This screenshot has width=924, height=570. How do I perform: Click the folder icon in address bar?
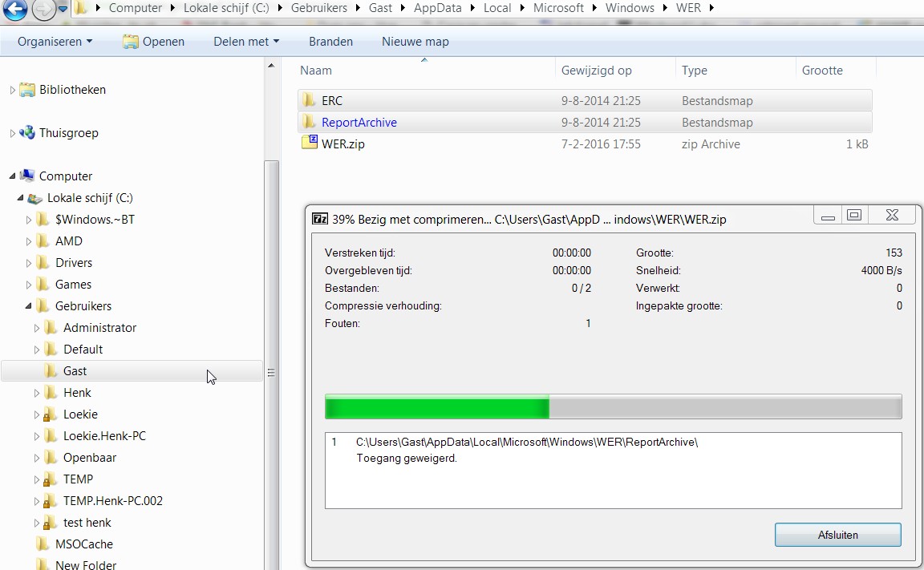81,8
